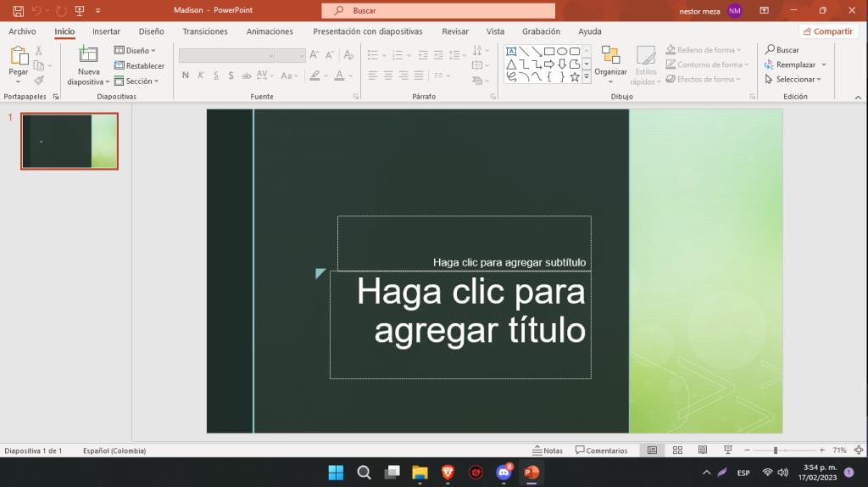
Task: Adjust the zoom slider handle
Action: [776, 451]
